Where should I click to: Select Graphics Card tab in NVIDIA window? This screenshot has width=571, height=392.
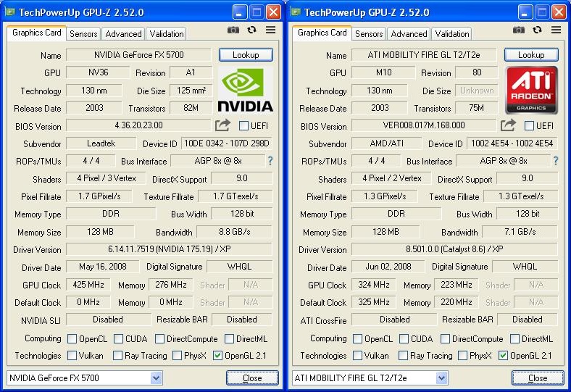tap(36, 33)
